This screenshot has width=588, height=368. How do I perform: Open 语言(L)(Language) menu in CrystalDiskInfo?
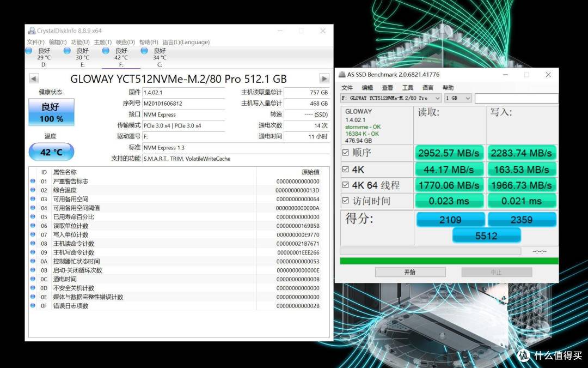tap(186, 42)
